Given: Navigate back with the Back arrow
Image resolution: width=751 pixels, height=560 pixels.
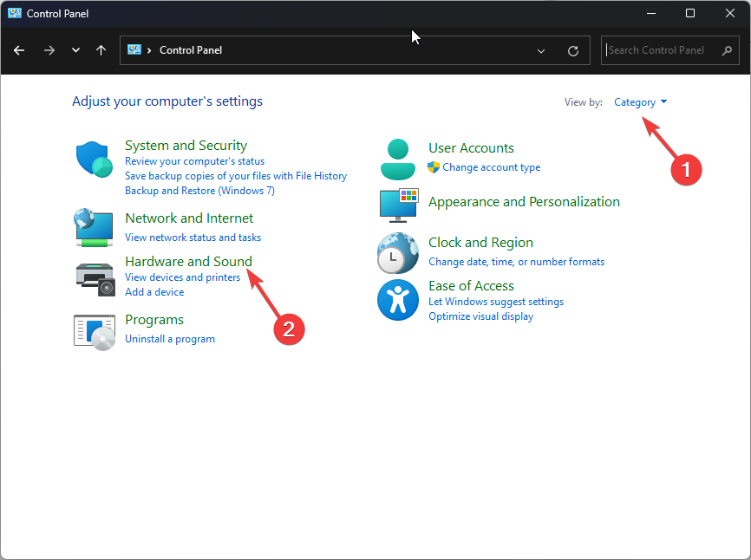Looking at the screenshot, I should pyautogui.click(x=19, y=50).
